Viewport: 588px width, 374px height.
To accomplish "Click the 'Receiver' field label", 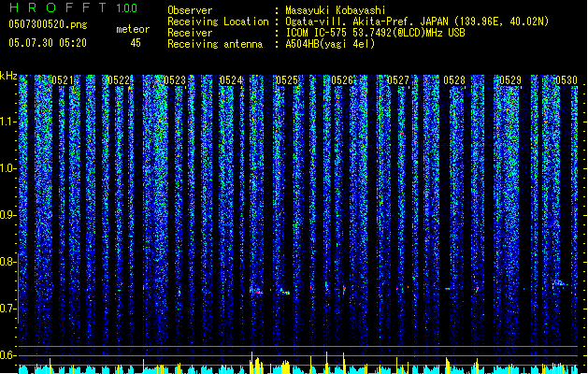I will [x=190, y=33].
